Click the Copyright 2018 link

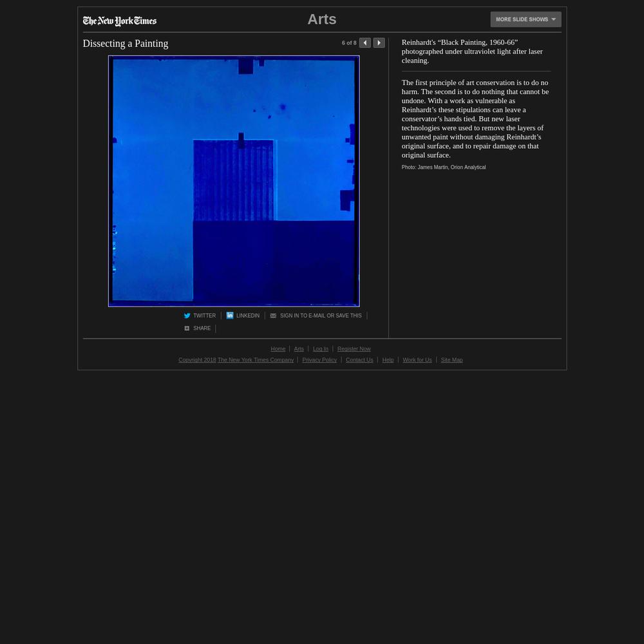pos(197,360)
